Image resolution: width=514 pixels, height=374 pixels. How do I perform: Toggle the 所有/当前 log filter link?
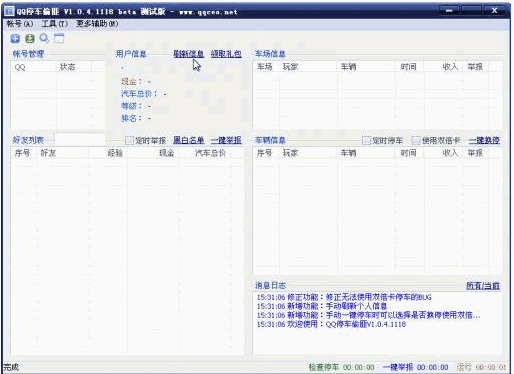tap(483, 286)
